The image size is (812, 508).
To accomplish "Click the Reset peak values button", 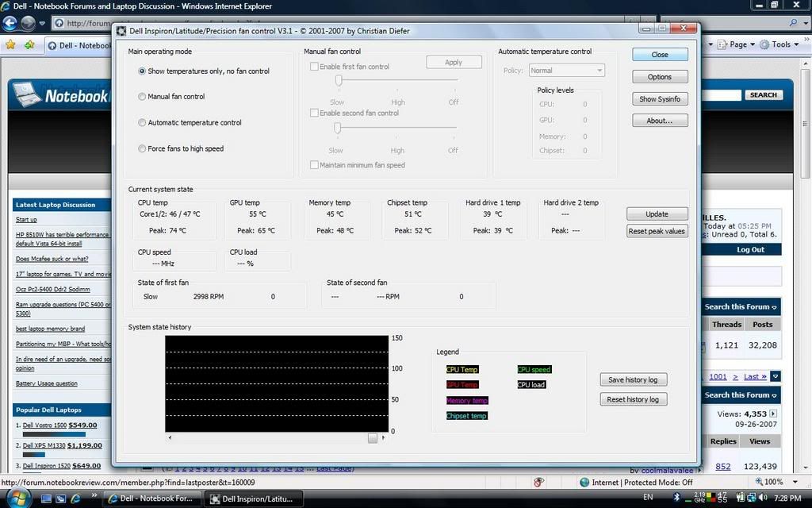I will pos(657,231).
